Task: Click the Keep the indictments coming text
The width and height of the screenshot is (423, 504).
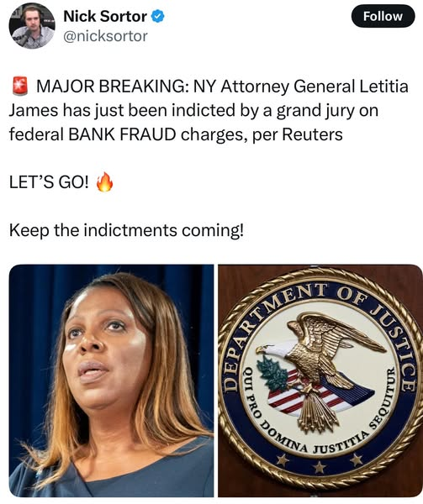Action: point(126,230)
